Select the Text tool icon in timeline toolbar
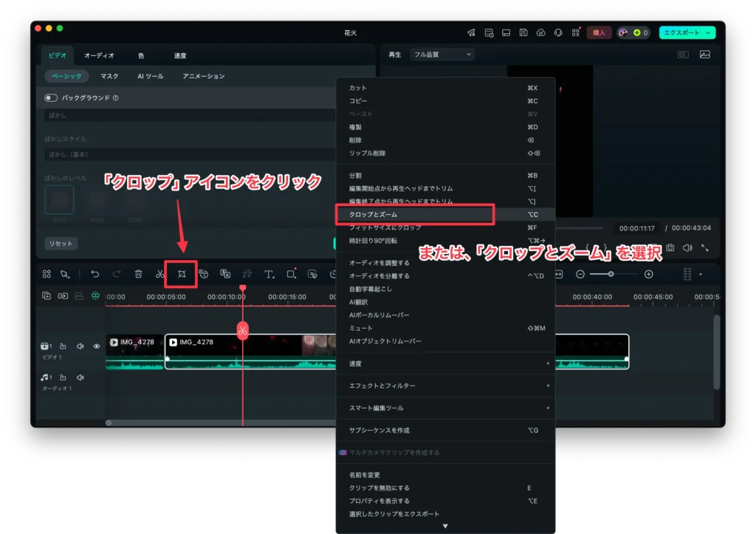 coord(269,274)
